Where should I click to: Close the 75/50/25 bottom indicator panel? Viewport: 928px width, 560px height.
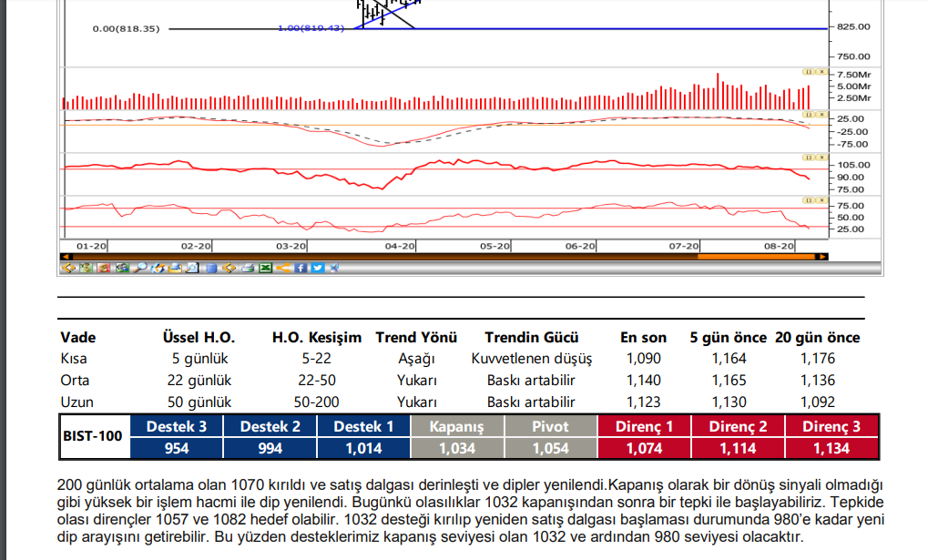pos(821,200)
